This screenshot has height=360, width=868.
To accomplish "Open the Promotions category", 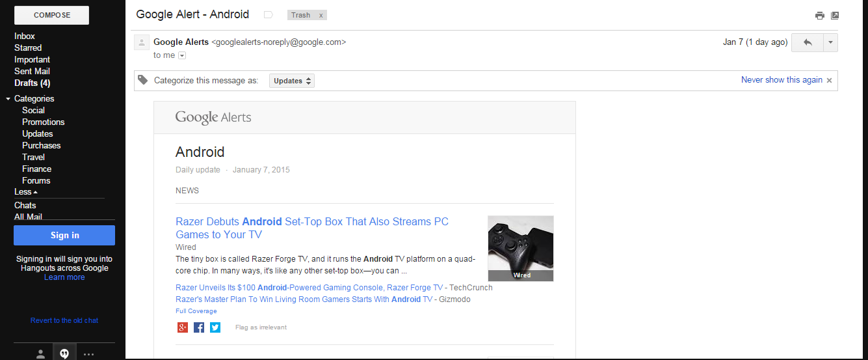I will tap(44, 122).
